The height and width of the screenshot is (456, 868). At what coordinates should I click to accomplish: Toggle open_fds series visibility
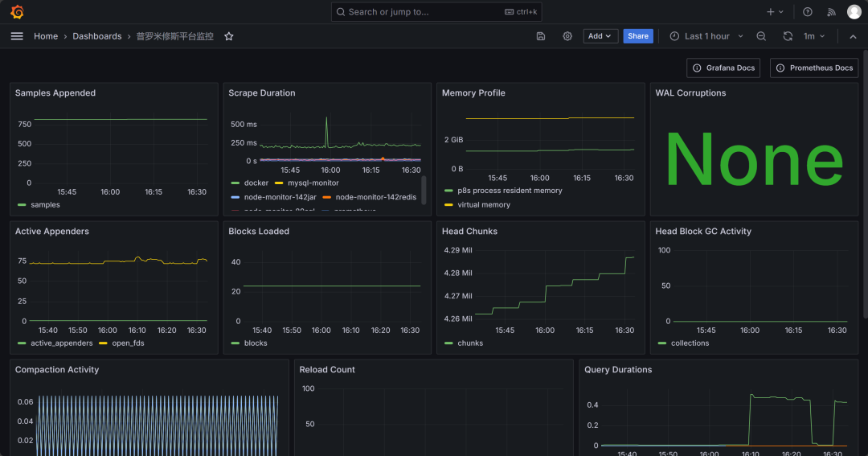click(122, 343)
